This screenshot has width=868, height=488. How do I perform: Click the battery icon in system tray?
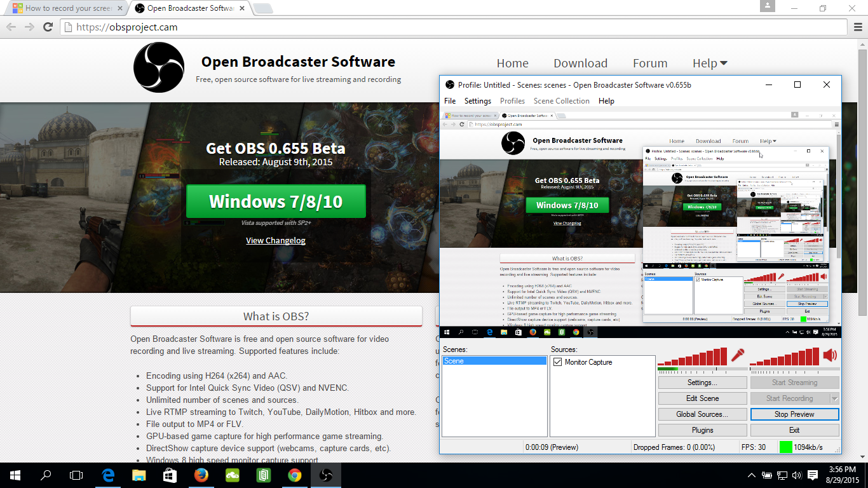(768, 475)
